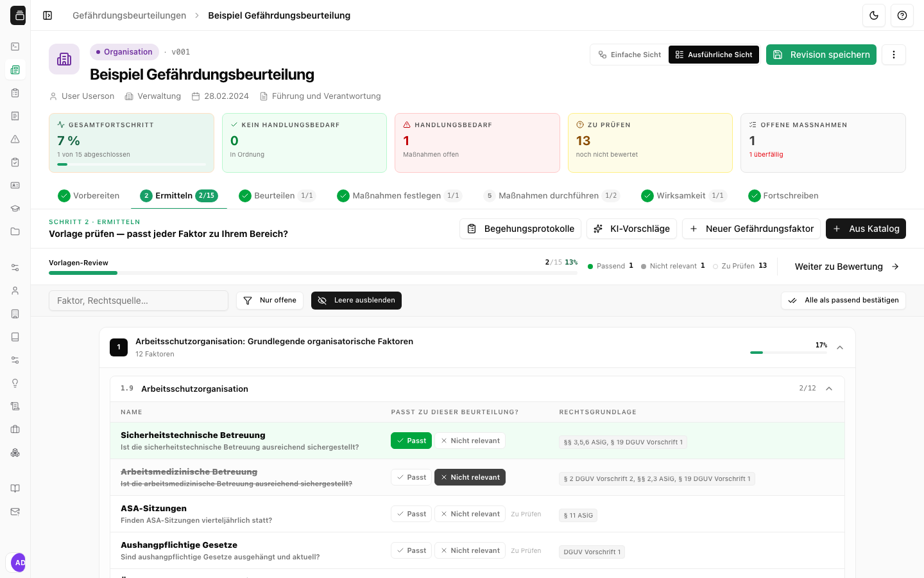Click the app logo at sidebar top
Image resolution: width=924 pixels, height=578 pixels.
pyautogui.click(x=18, y=15)
